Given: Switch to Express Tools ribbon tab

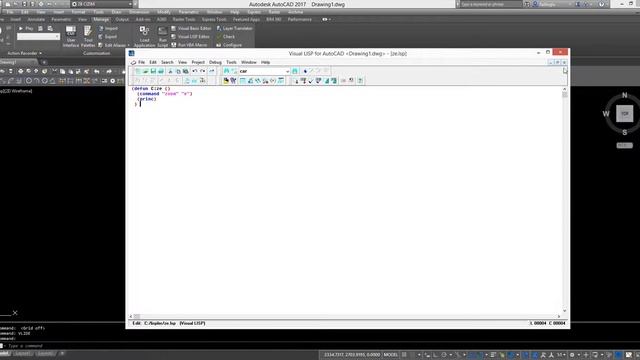Looking at the screenshot, I should click(214, 19).
